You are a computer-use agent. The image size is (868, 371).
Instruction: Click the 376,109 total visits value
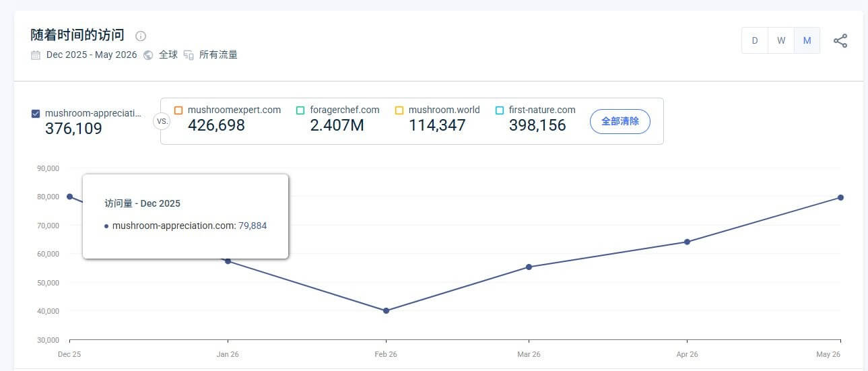(73, 129)
